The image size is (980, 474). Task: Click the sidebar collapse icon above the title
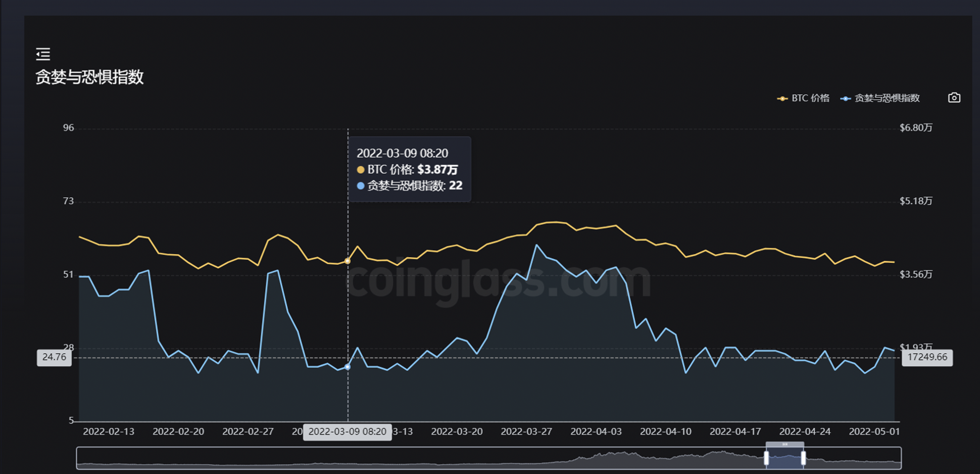coord(43,54)
